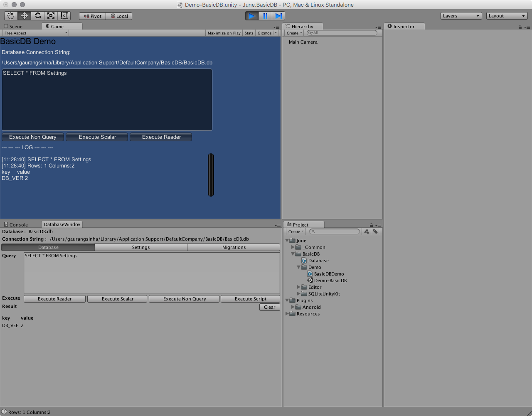Click the Query text field in DatabaseWindow
The image size is (532, 416).
(152, 273)
